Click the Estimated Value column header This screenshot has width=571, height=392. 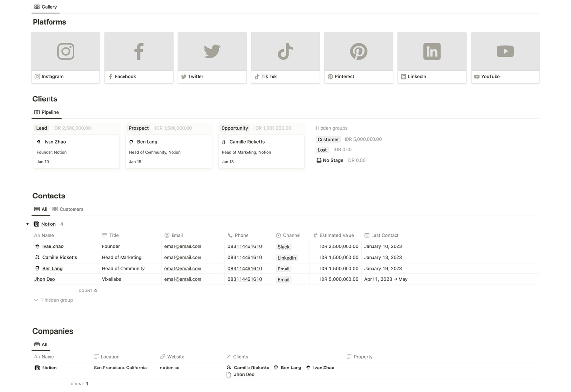tap(334, 236)
